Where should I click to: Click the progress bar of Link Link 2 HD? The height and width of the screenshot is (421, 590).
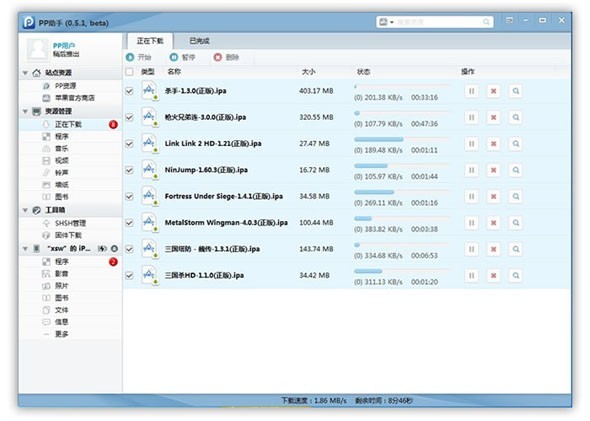click(x=401, y=139)
